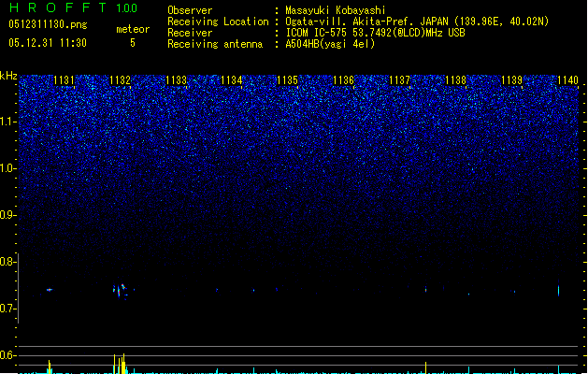
Task: Click the meteor echo just before 1131
Action: (50, 290)
